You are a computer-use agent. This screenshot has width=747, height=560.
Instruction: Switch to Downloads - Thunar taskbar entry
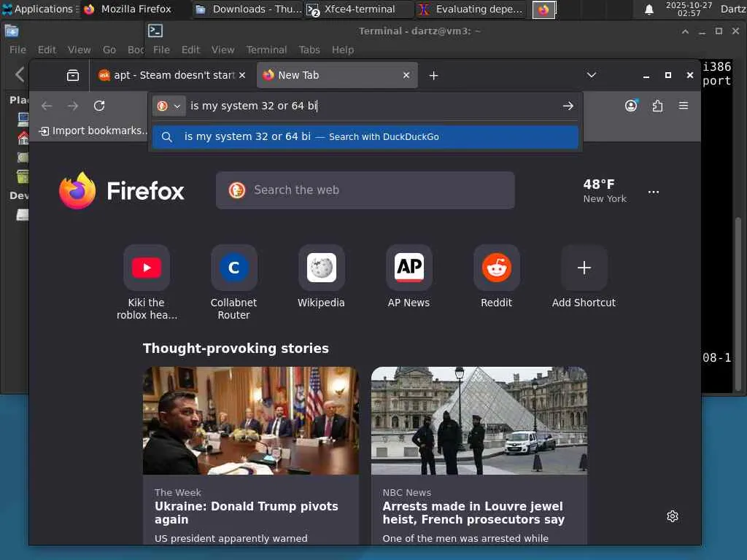pos(249,9)
